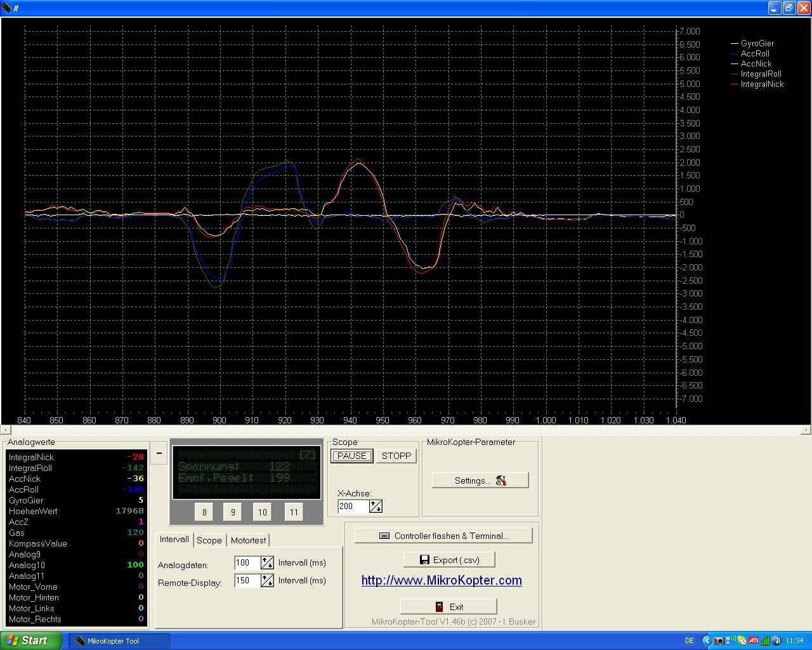Click the ATI tray icon
The height and width of the screenshot is (650, 812).
[753, 640]
